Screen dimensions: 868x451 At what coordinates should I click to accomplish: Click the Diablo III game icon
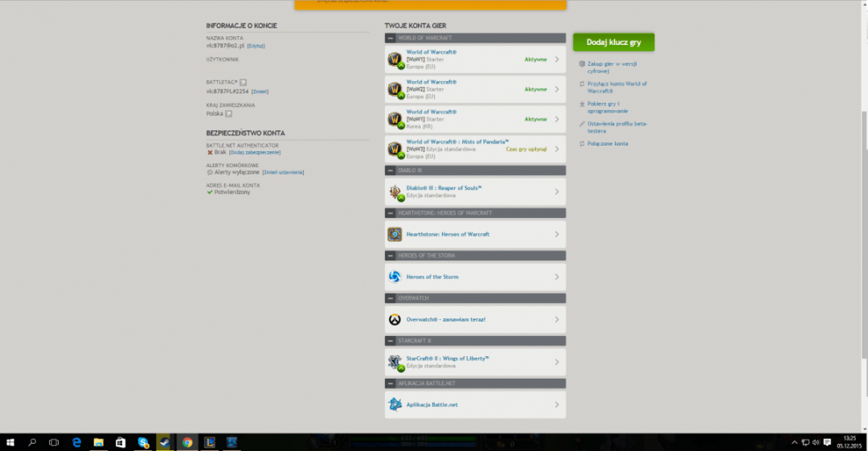pos(395,192)
